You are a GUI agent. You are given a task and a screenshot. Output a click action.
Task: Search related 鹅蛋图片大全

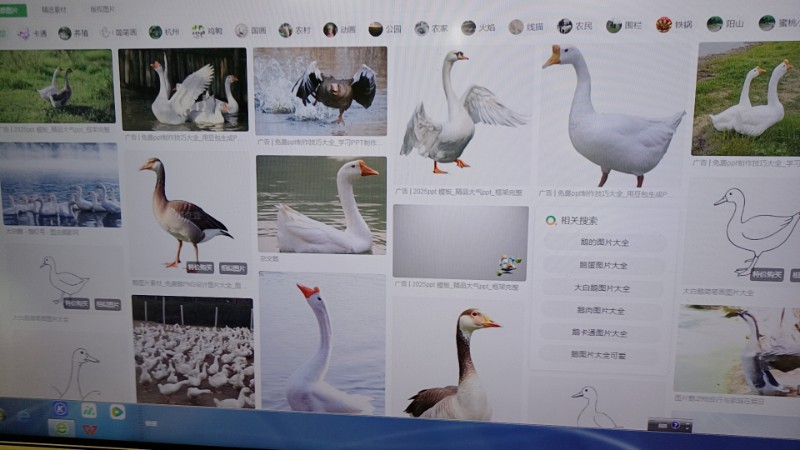click(604, 265)
